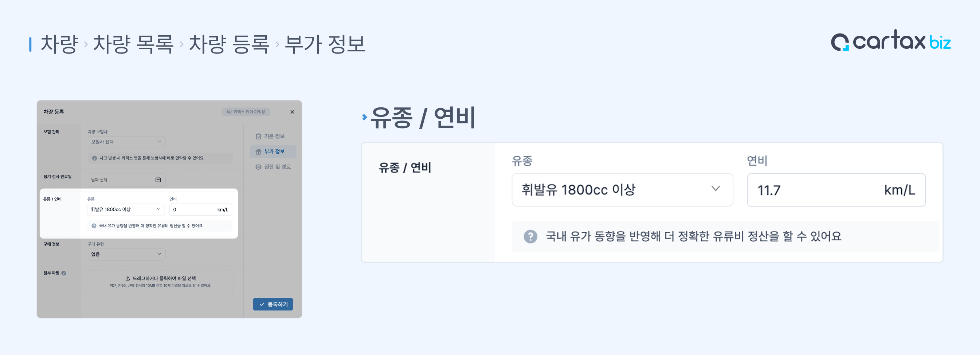Click the clipboard icon beside 기본 정보
The image size is (980, 355).
(258, 137)
